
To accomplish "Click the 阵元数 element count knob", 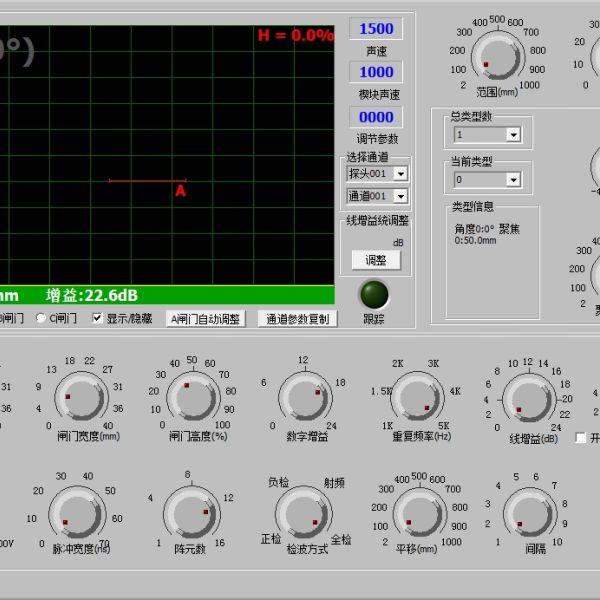I will pyautogui.click(x=192, y=512).
